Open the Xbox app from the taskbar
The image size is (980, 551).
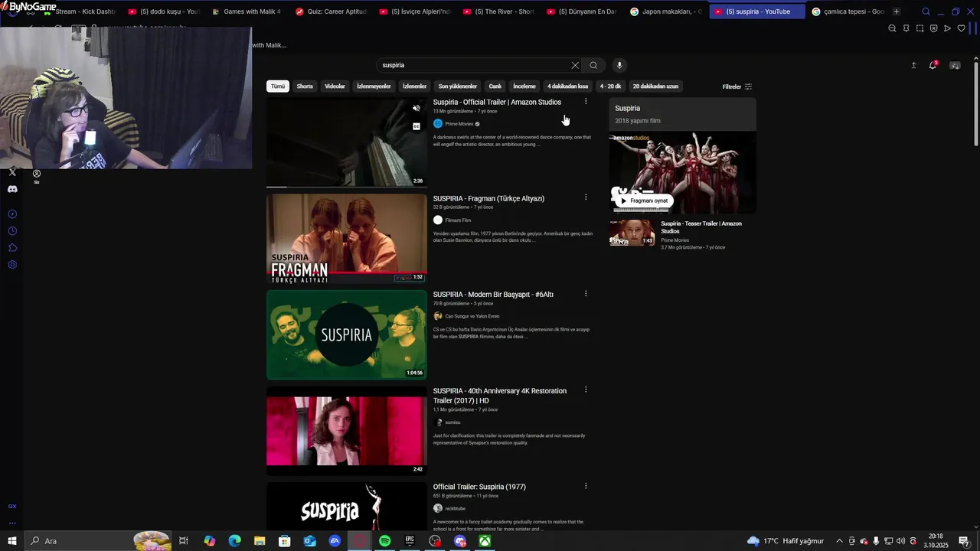coord(485,541)
